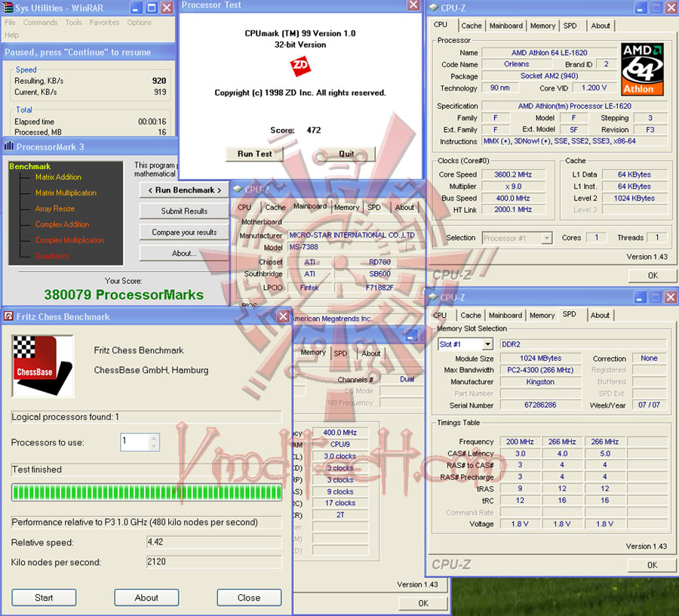Open the WinRAR Commands menu
The height and width of the screenshot is (616, 679).
pyautogui.click(x=40, y=23)
